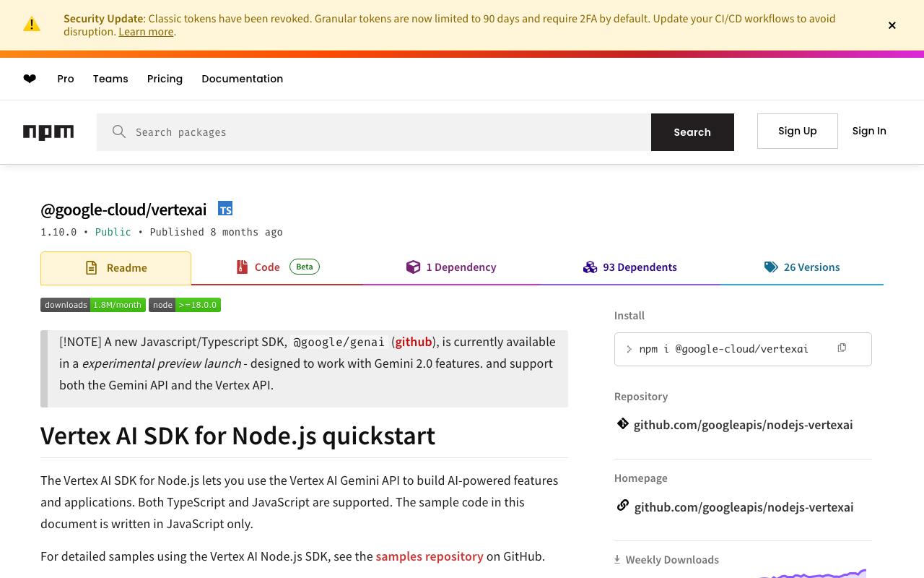The width and height of the screenshot is (924, 578).
Task: Click the npm heart icon
Action: click(30, 79)
